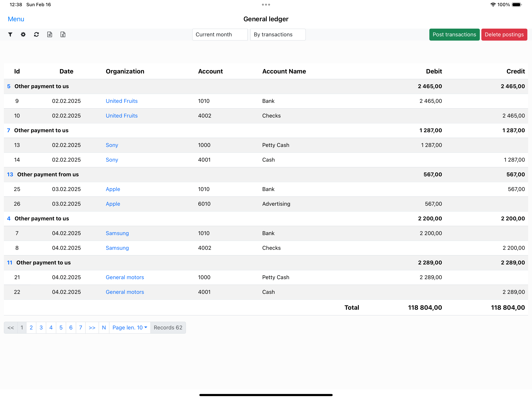Go to page 7
Image resolution: width=532 pixels, height=399 pixels.
click(x=81, y=327)
